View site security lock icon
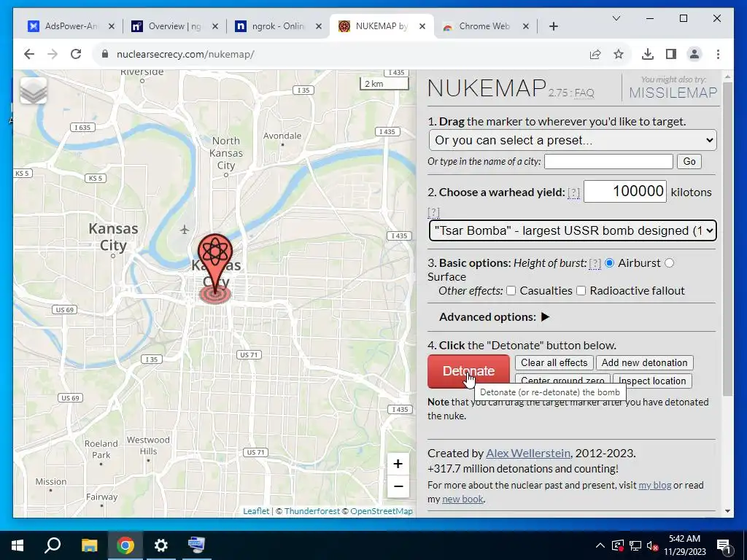 tap(105, 54)
